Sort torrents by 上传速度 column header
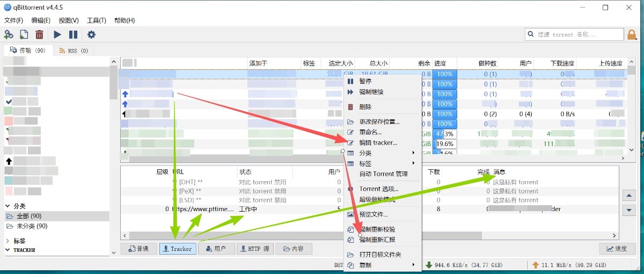Screen dimensions: 644x274 coord(602,63)
